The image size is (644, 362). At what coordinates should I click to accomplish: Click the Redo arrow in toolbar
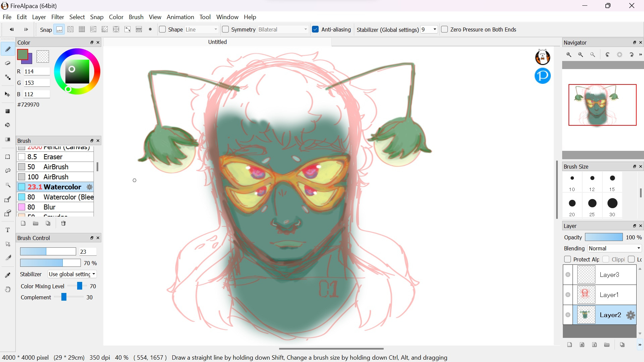26,29
